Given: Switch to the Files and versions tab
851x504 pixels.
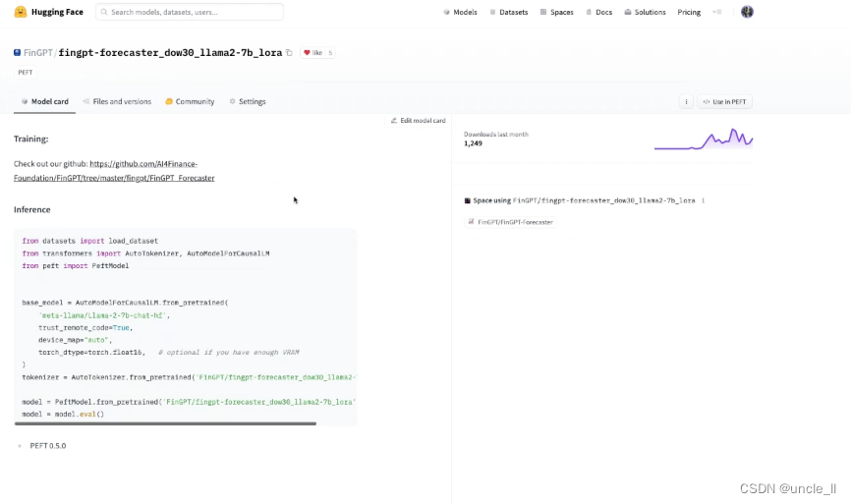Looking at the screenshot, I should [117, 101].
